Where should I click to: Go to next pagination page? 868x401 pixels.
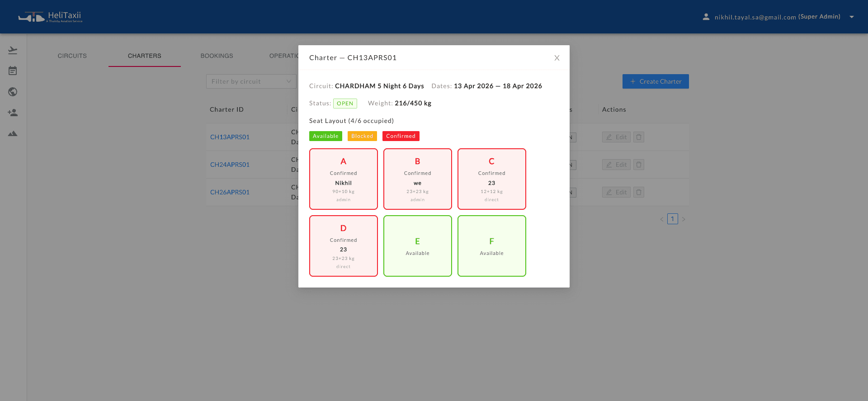coord(684,219)
